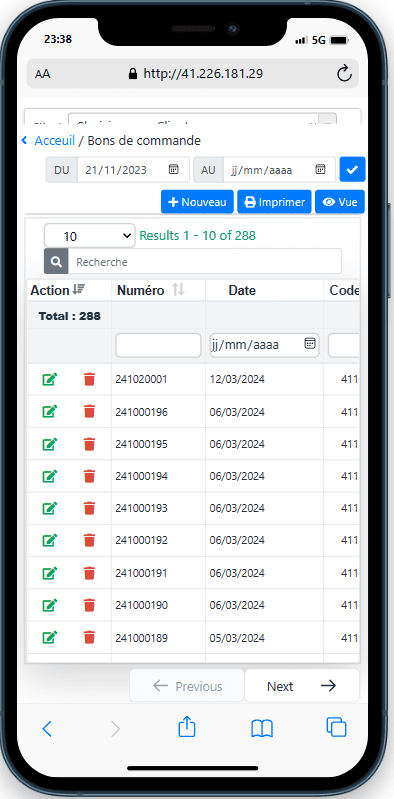Click the Vue button
This screenshot has height=799, width=394.
(340, 202)
